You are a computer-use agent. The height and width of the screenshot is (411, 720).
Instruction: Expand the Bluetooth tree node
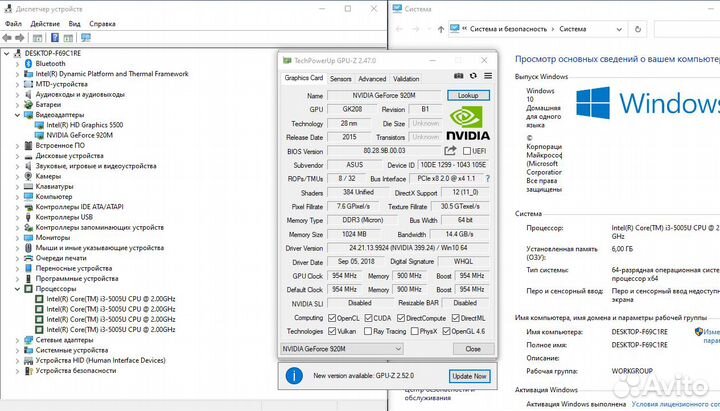17,63
